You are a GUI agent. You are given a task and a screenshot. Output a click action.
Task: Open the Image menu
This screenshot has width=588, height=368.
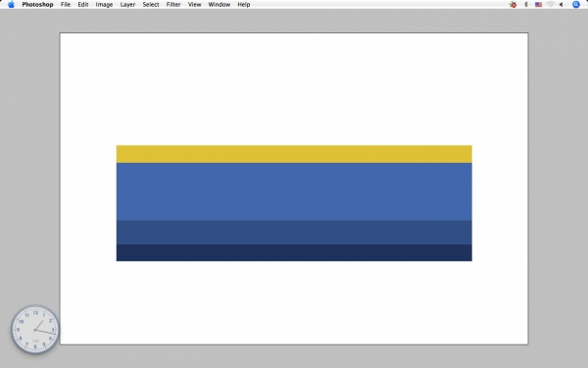click(104, 5)
